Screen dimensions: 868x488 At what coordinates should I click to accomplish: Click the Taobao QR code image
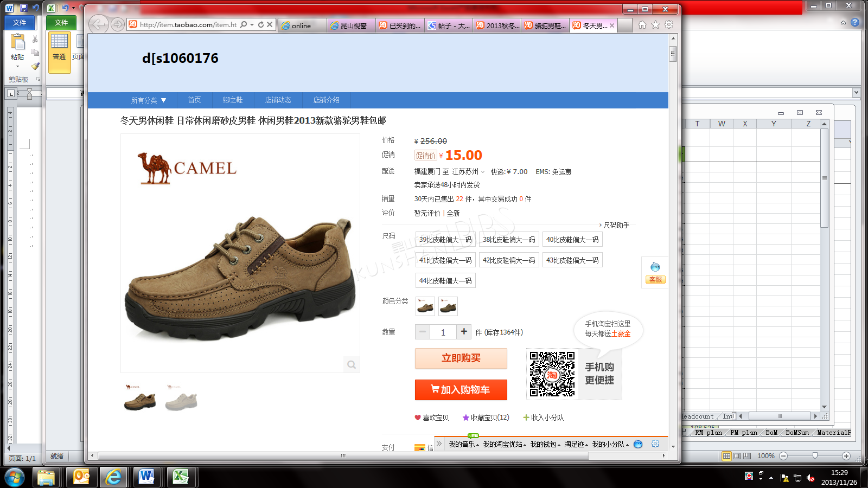(x=552, y=374)
